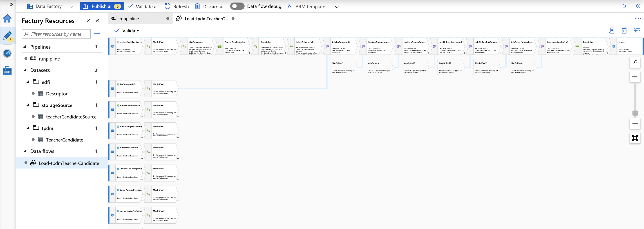The image size is (644, 229).
Task: Click the canvas search magnifier icon
Action: tap(635, 62)
